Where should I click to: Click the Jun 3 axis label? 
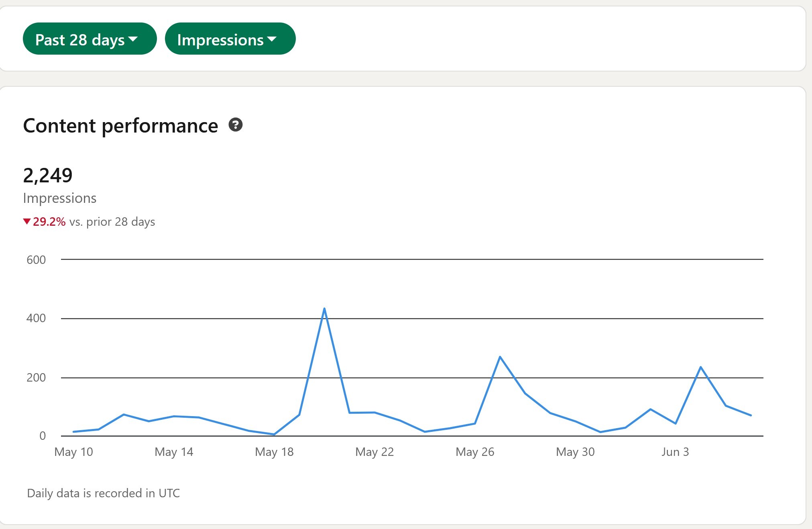click(675, 452)
